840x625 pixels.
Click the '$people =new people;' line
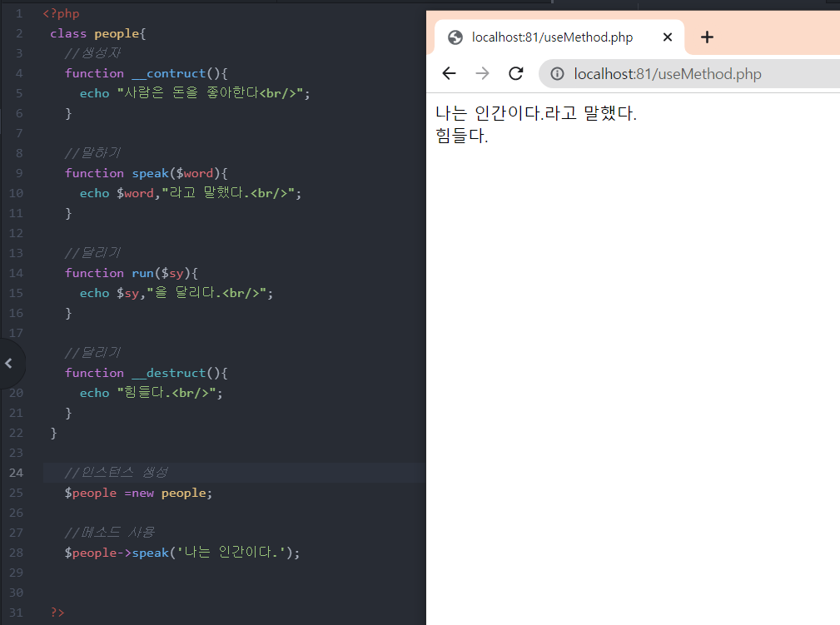click(138, 493)
